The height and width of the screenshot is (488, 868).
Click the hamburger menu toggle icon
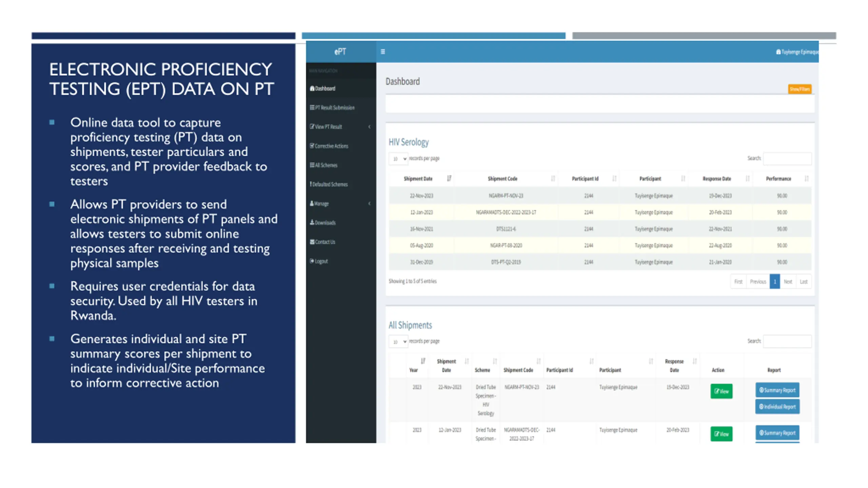[x=383, y=52]
